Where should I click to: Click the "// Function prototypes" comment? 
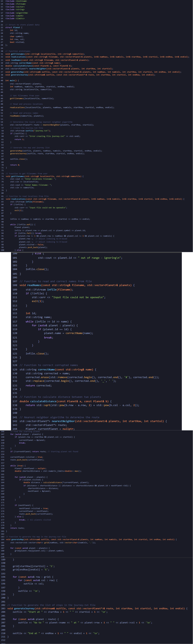[x=18, y=51]
